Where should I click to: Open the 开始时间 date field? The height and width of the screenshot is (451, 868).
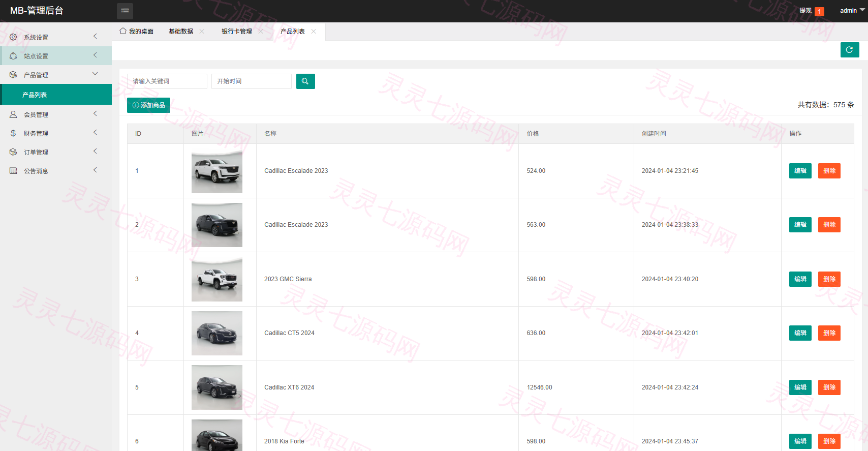click(x=252, y=81)
